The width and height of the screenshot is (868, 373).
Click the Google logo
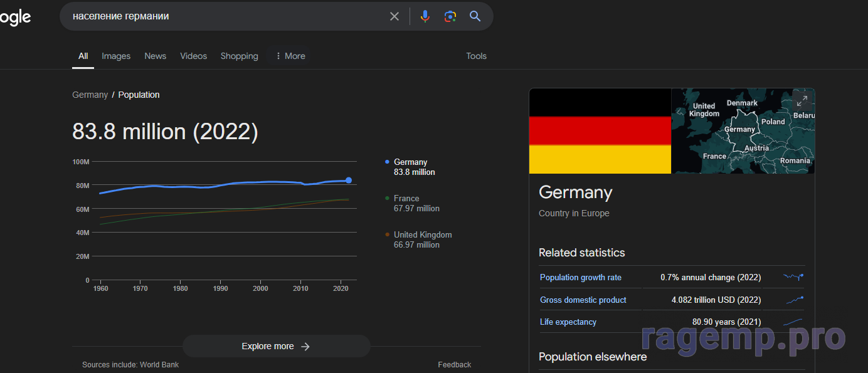(x=14, y=18)
